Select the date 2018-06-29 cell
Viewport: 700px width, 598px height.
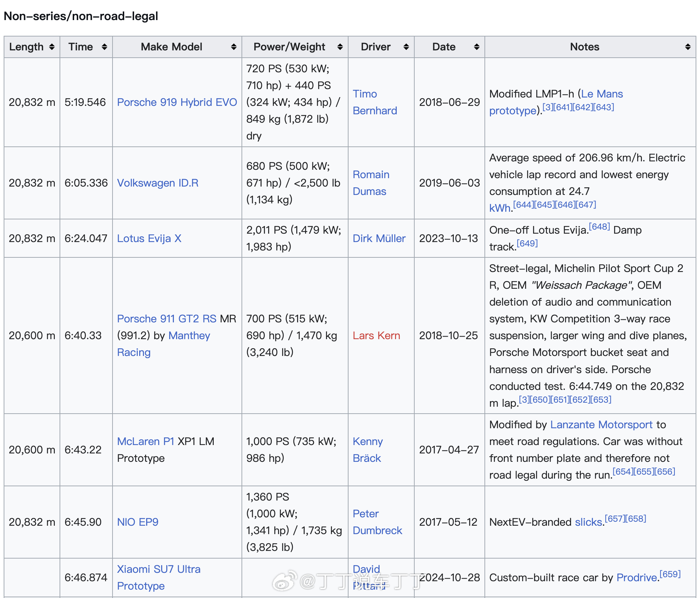pyautogui.click(x=449, y=102)
